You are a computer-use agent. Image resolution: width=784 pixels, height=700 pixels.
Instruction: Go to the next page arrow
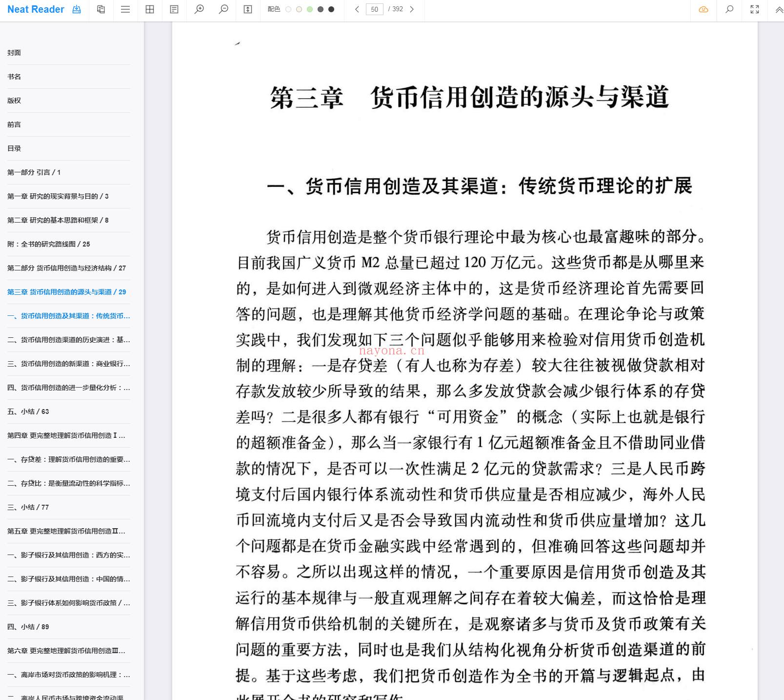click(x=412, y=9)
